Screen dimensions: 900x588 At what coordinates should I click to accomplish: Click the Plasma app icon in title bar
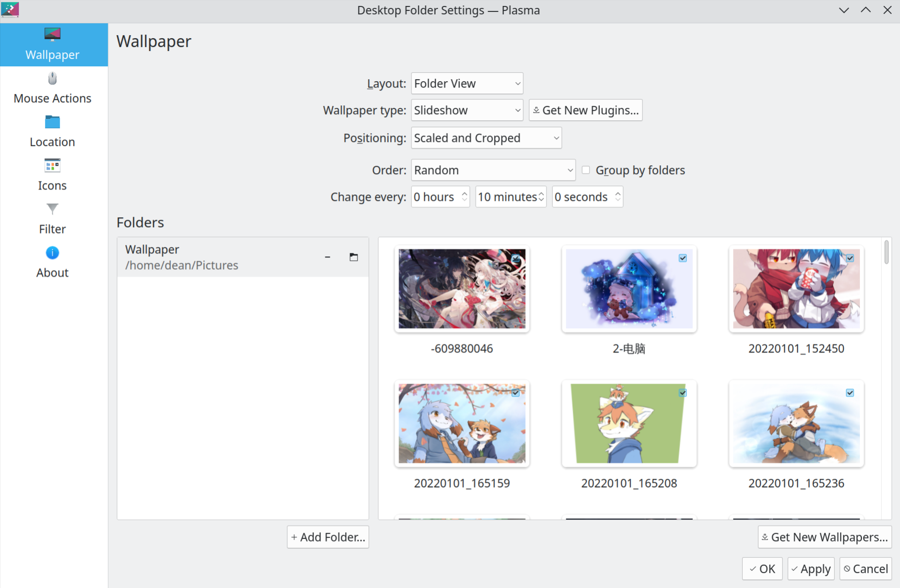click(10, 10)
